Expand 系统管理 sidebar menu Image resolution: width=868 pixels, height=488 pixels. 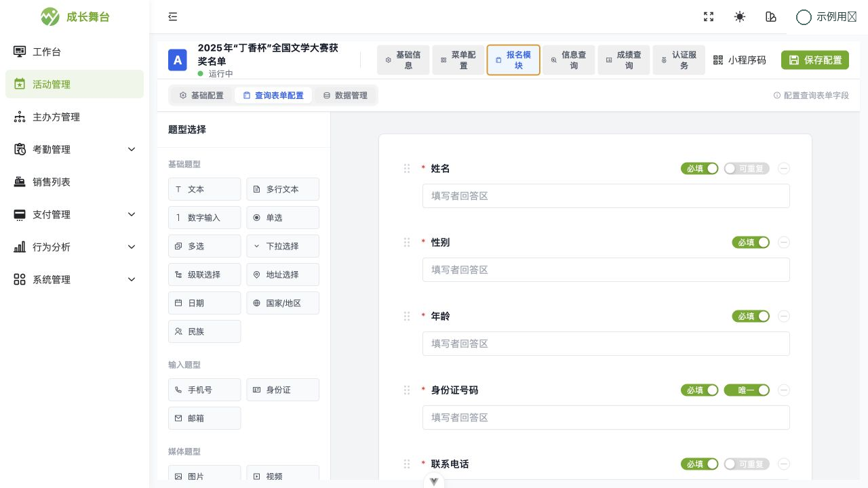click(75, 279)
